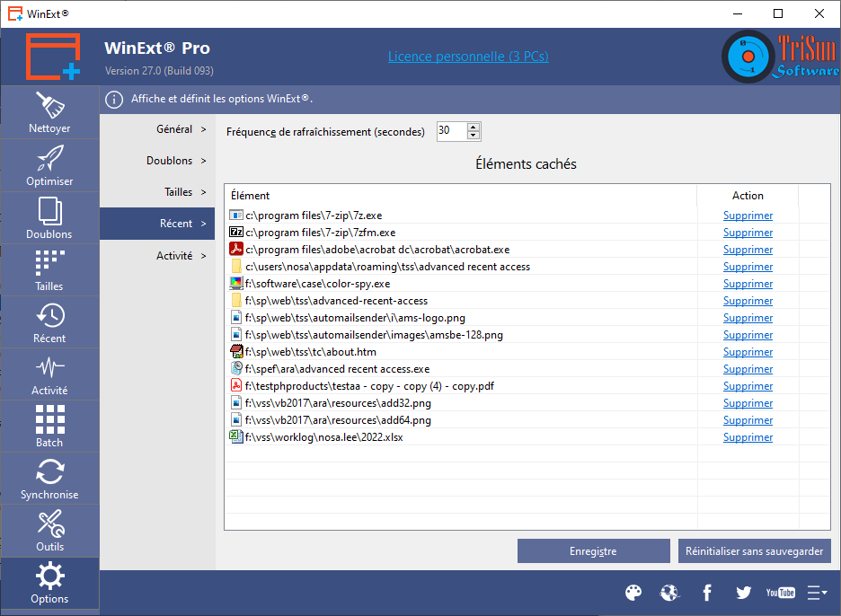Screen dimensions: 841x616
Task: Select the Tailles options tab
Action: point(157,192)
